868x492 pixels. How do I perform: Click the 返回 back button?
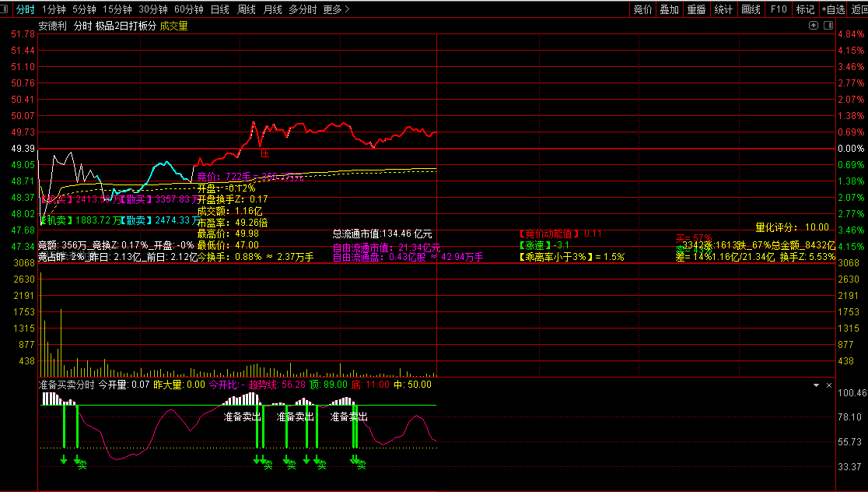pos(859,9)
